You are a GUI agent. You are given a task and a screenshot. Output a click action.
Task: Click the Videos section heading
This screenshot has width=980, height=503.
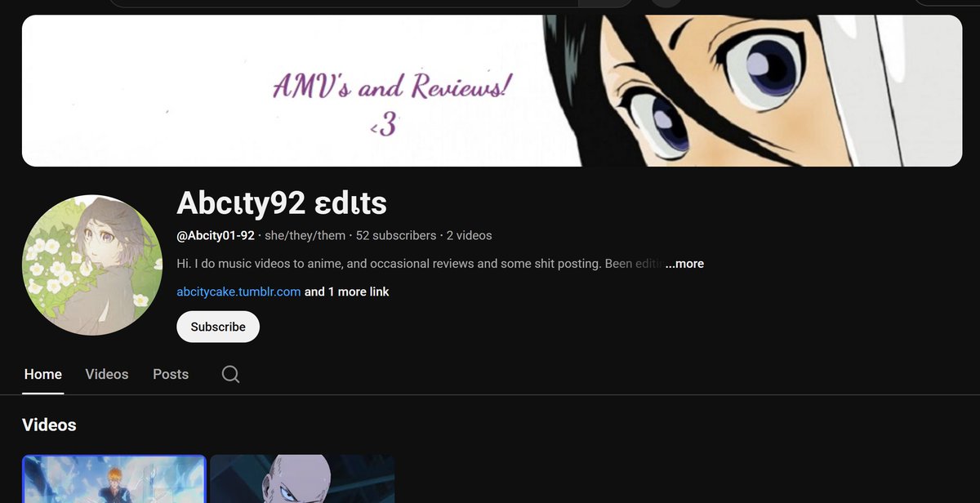point(49,425)
